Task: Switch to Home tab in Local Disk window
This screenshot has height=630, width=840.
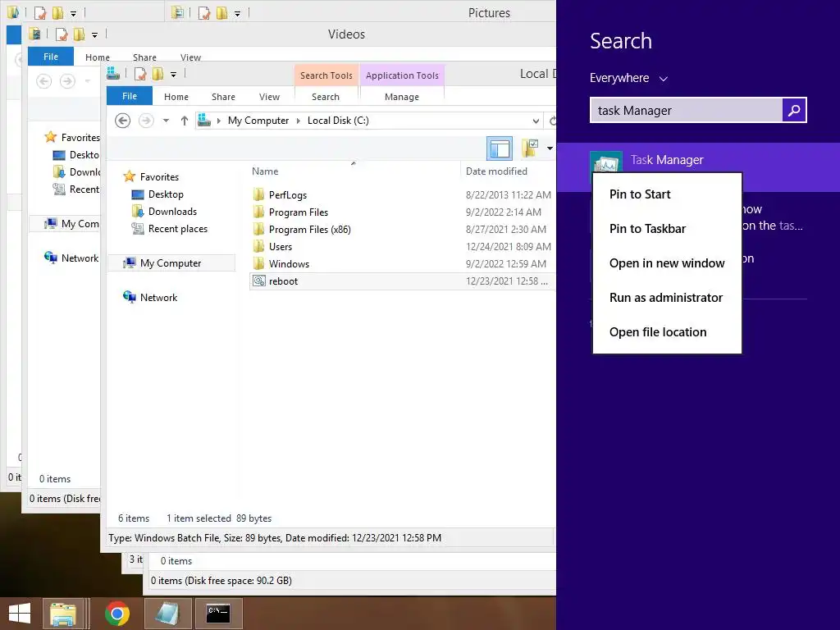Action: (176, 97)
